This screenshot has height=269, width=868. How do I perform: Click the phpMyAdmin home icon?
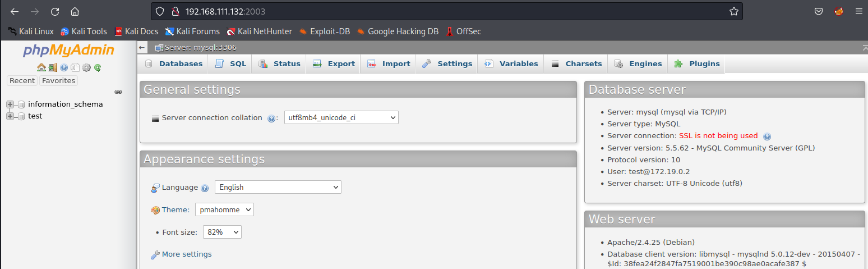tap(41, 67)
